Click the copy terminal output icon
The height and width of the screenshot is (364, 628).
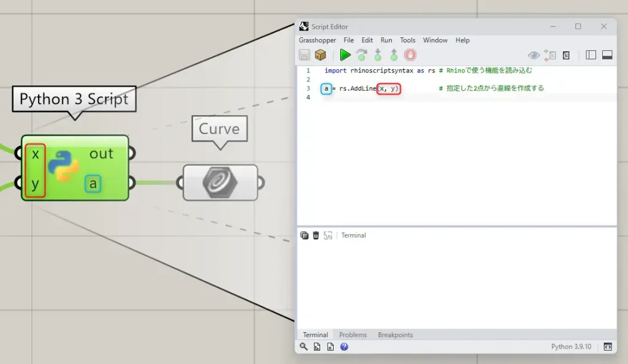click(x=304, y=235)
